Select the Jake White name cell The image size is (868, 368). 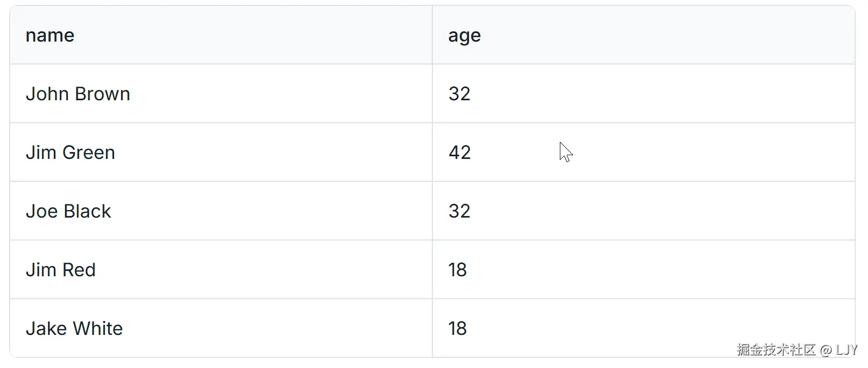74,329
